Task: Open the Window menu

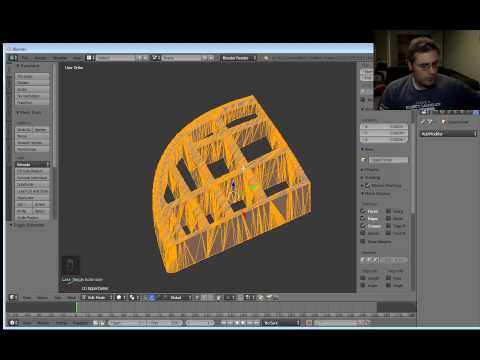Action: [60, 58]
